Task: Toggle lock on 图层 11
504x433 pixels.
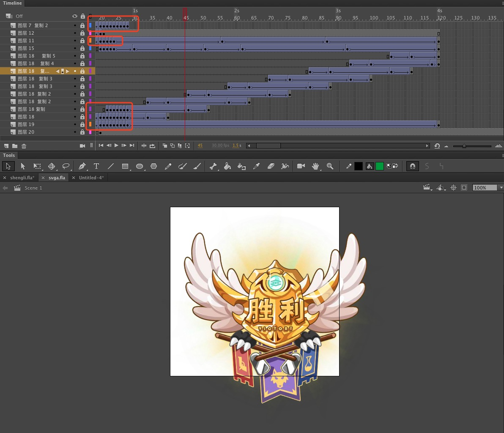Action: [x=82, y=41]
